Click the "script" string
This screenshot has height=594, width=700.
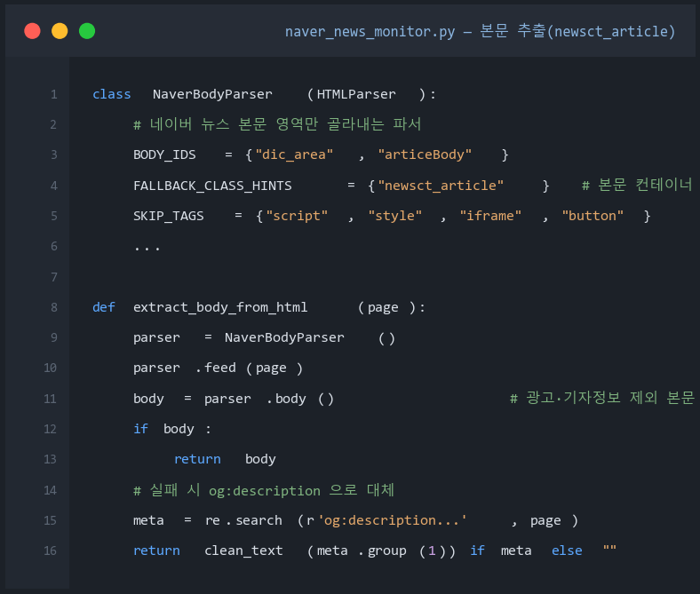[297, 216]
